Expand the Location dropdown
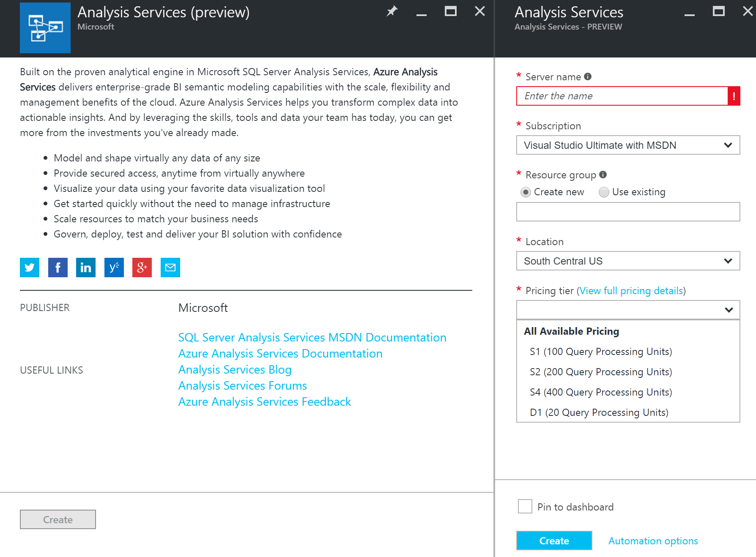 (628, 261)
